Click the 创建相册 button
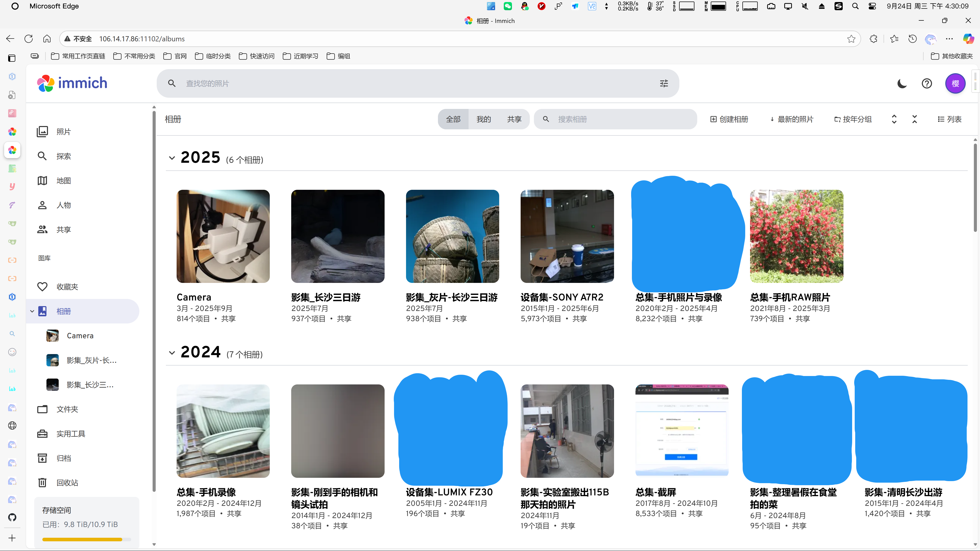Viewport: 980px width, 551px height. [x=729, y=119]
